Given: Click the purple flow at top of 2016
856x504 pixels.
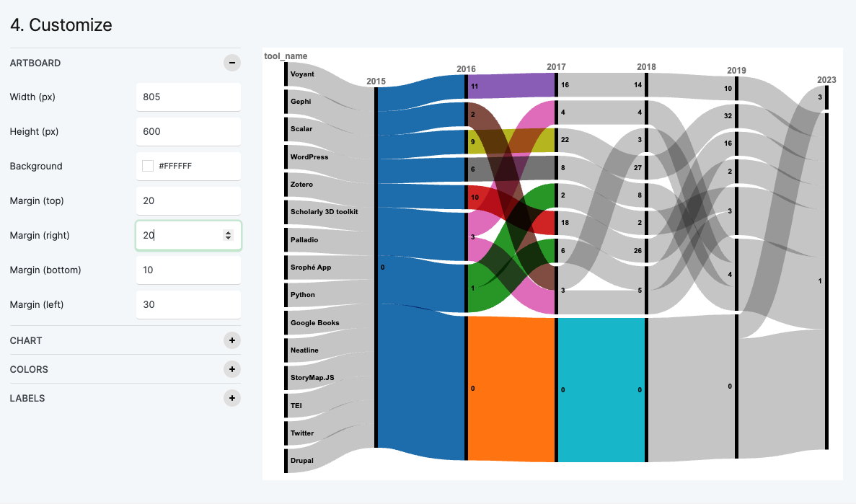Looking at the screenshot, I should coord(511,86).
